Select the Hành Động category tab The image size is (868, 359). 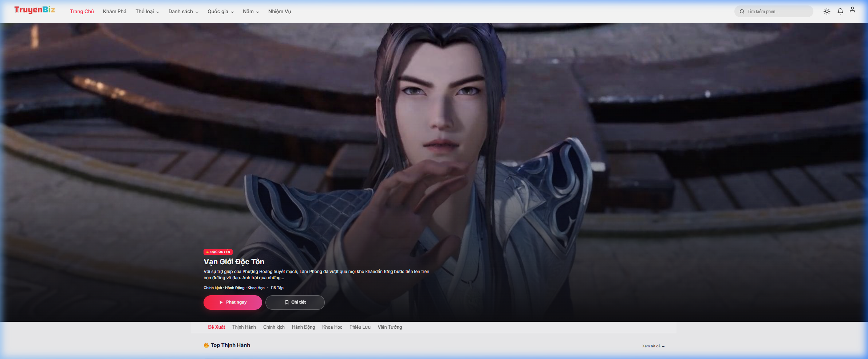[303, 327]
